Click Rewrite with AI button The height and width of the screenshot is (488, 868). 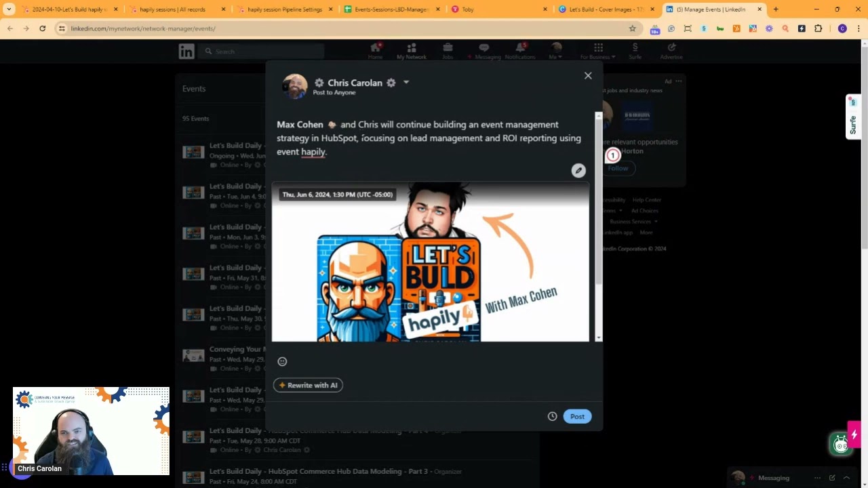pyautogui.click(x=308, y=385)
